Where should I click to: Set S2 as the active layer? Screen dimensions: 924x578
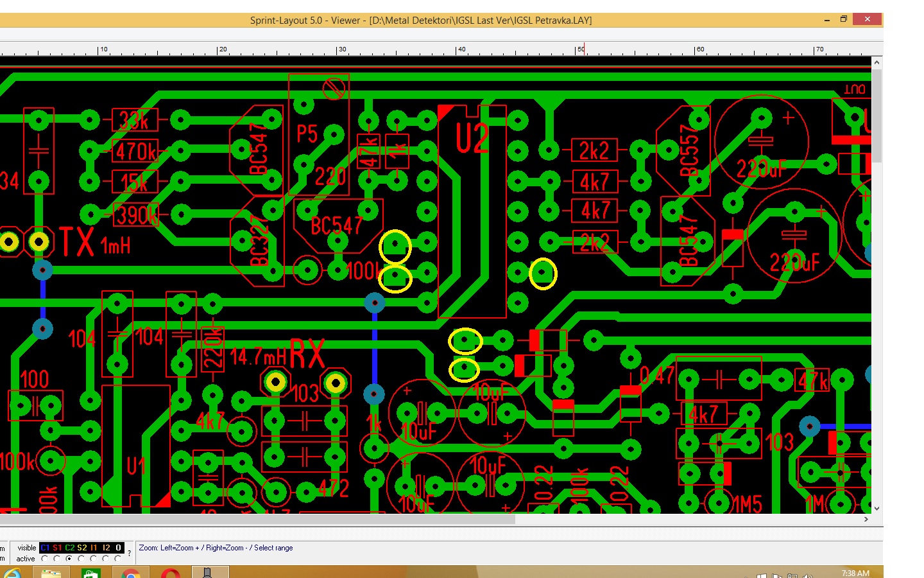(81, 559)
